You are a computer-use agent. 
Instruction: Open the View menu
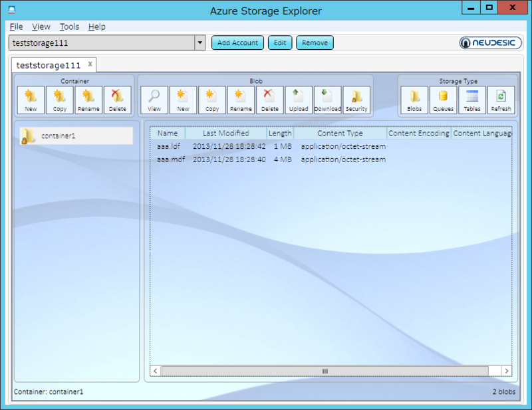(x=41, y=27)
